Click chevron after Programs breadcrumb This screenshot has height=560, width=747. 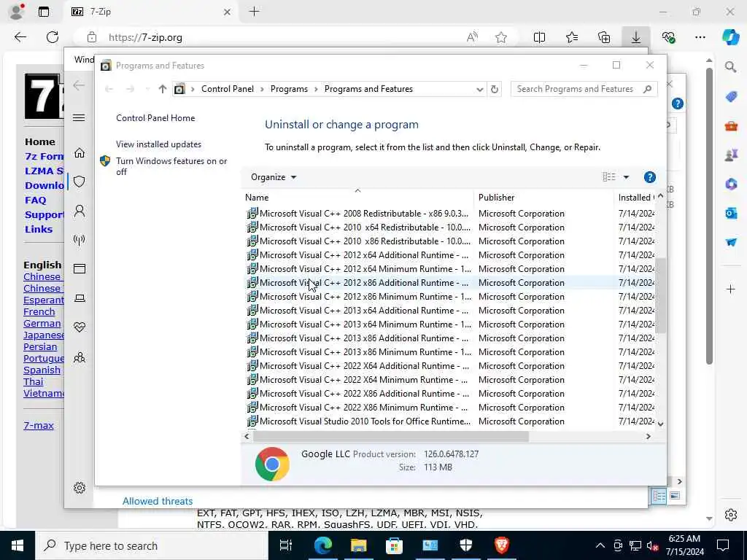coord(316,89)
